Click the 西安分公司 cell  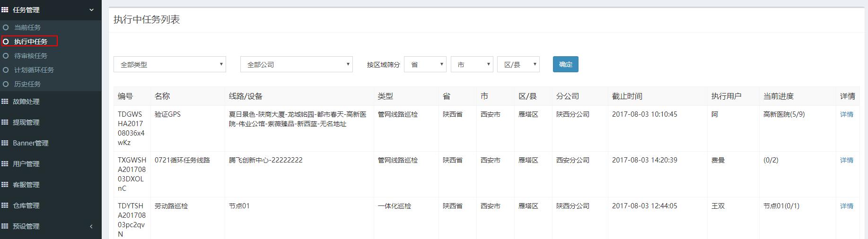(573, 160)
